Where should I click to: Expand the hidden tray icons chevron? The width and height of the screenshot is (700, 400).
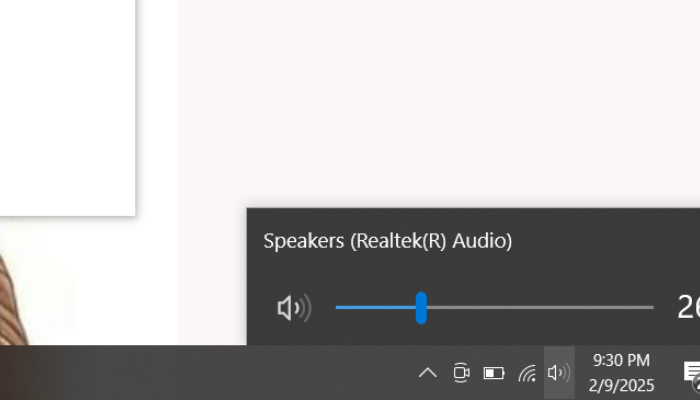pos(427,373)
